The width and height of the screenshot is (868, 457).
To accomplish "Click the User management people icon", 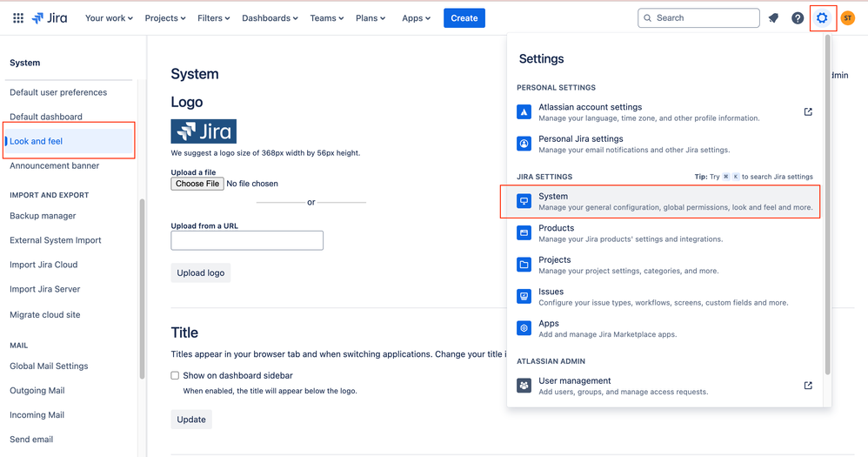I will 524,386.
